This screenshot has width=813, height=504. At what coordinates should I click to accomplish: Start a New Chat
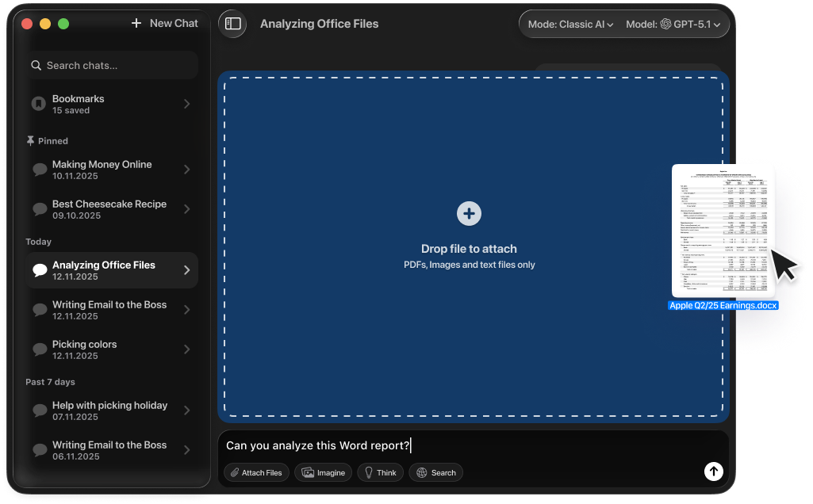(x=164, y=23)
